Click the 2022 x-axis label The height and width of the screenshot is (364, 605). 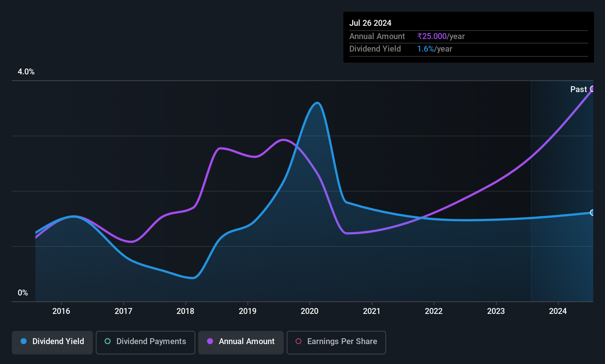tap(434, 311)
